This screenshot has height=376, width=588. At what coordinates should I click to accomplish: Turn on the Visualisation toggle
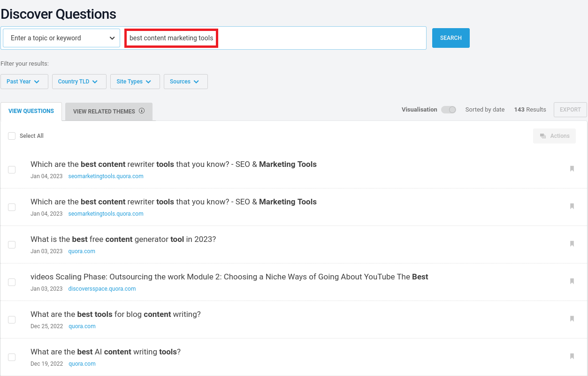(449, 110)
